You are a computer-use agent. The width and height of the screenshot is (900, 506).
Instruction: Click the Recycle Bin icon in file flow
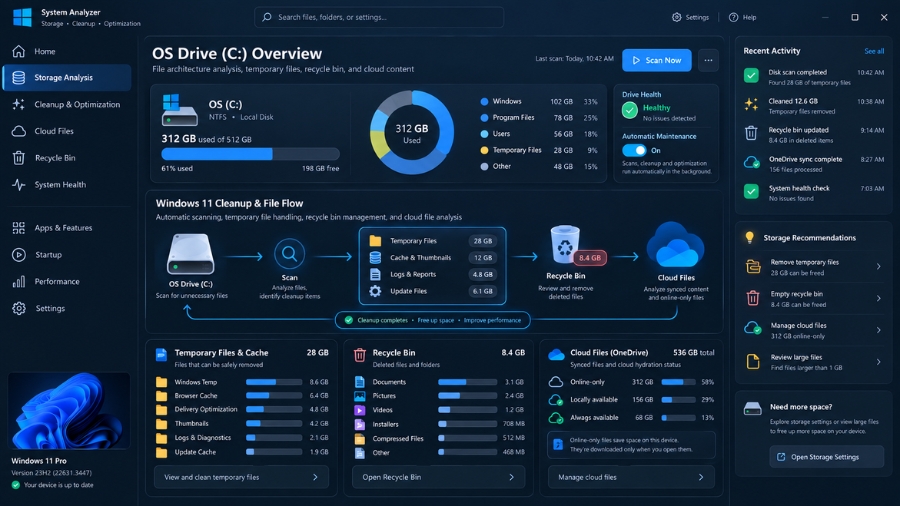point(565,245)
